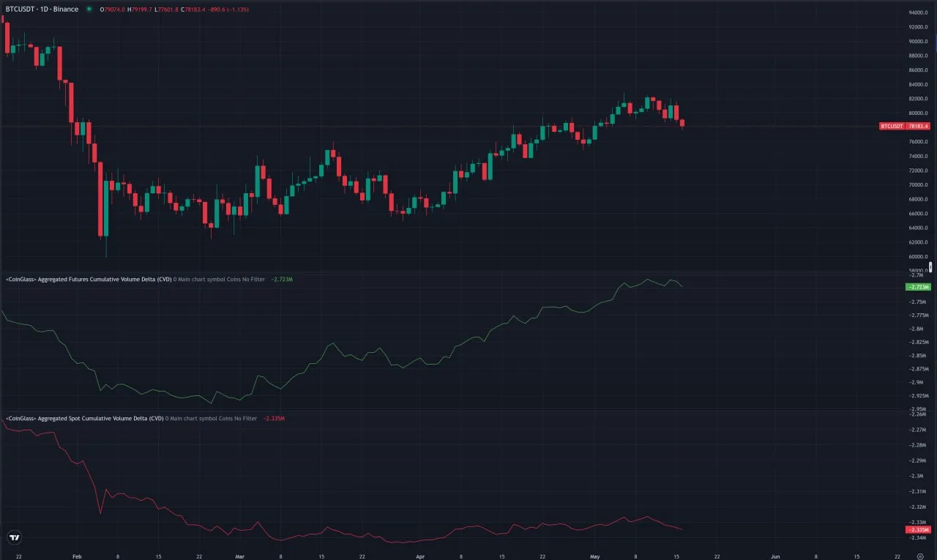Click the -2.27M spot CVD axis label

[918, 429]
